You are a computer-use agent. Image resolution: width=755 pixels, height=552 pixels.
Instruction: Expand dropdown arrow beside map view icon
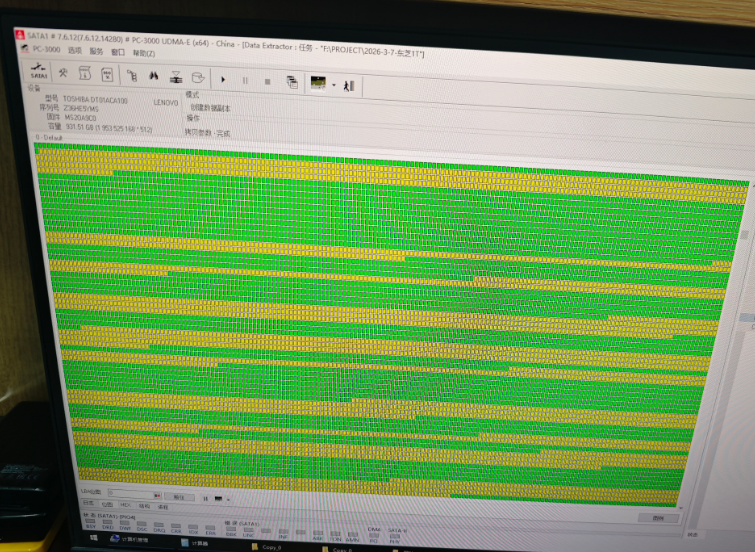click(331, 83)
